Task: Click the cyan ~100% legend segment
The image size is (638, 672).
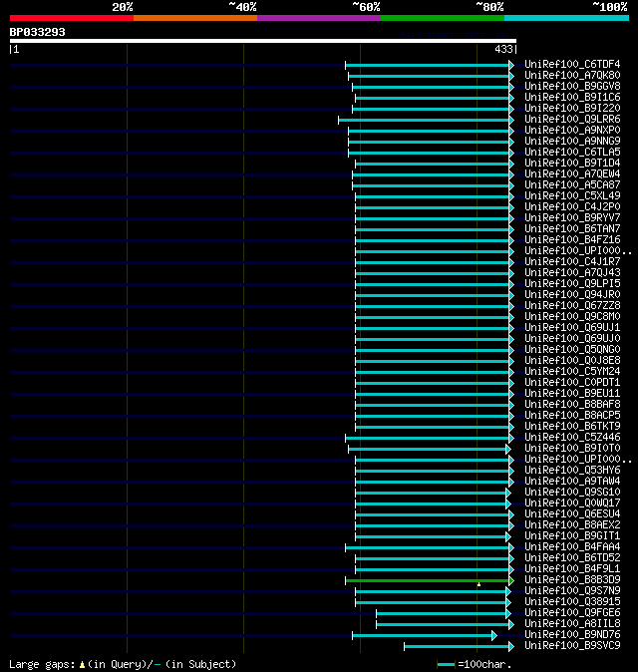Action: [x=566, y=18]
